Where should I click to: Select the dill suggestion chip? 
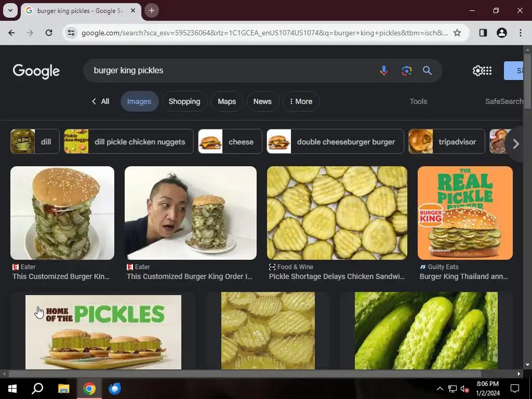(x=35, y=141)
